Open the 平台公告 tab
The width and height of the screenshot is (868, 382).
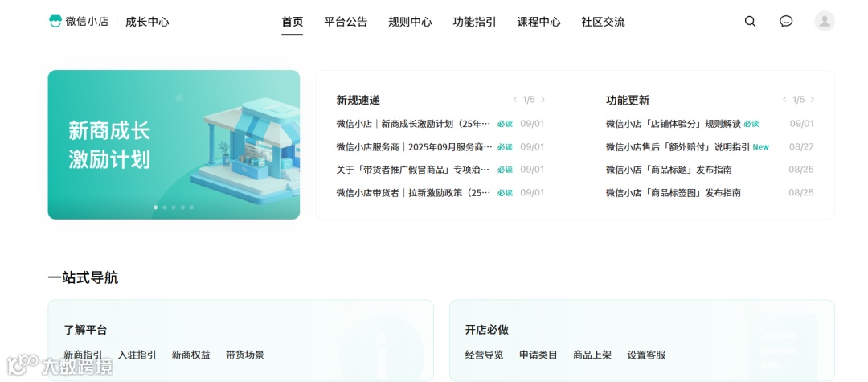pos(346,23)
